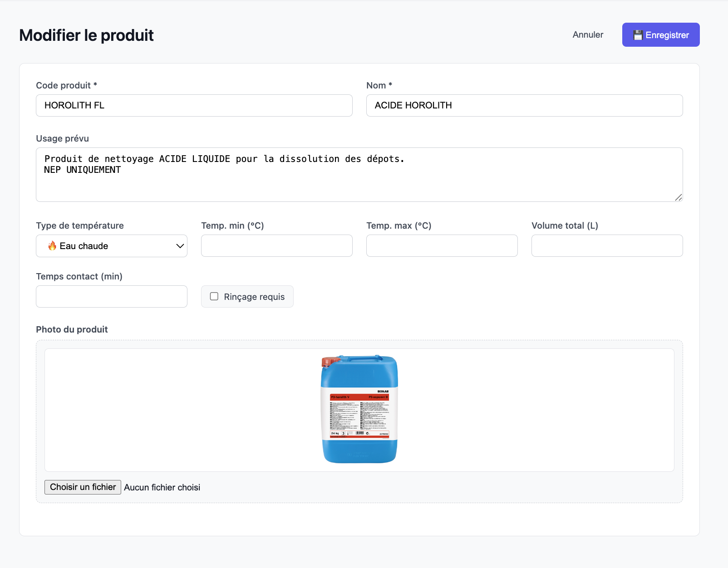Grab the Usage prévu textarea resize handle
The width and height of the screenshot is (728, 568).
pyautogui.click(x=678, y=197)
